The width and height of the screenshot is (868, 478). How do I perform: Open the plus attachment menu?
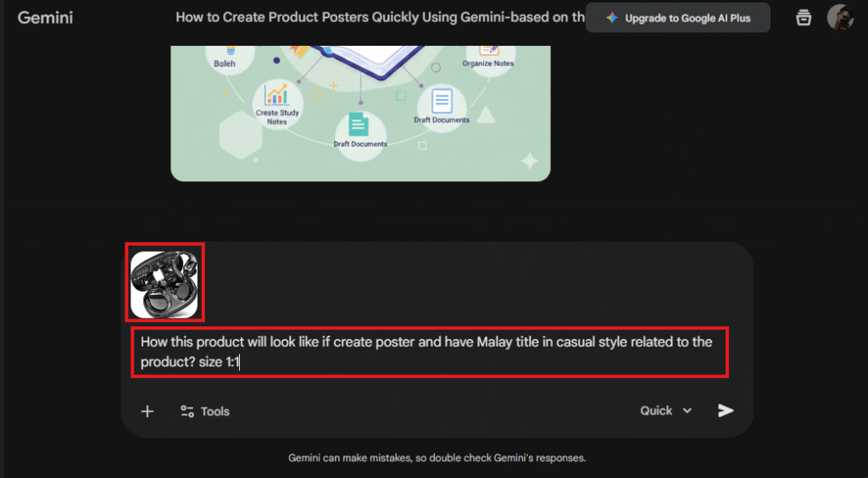coord(147,412)
